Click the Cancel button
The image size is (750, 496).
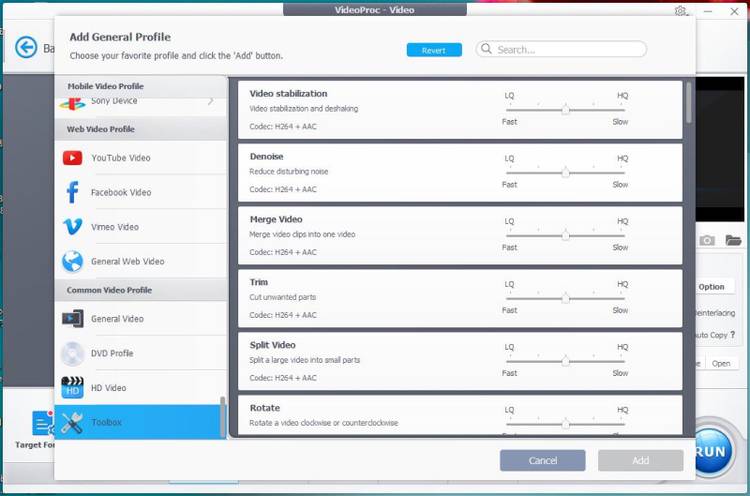pos(542,460)
